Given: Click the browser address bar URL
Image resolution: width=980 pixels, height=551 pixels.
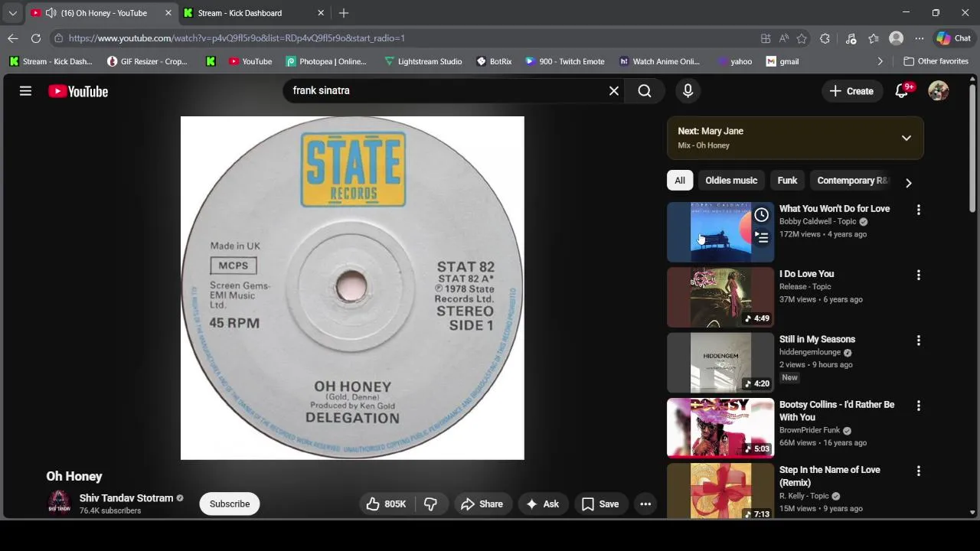Looking at the screenshot, I should pos(237,38).
